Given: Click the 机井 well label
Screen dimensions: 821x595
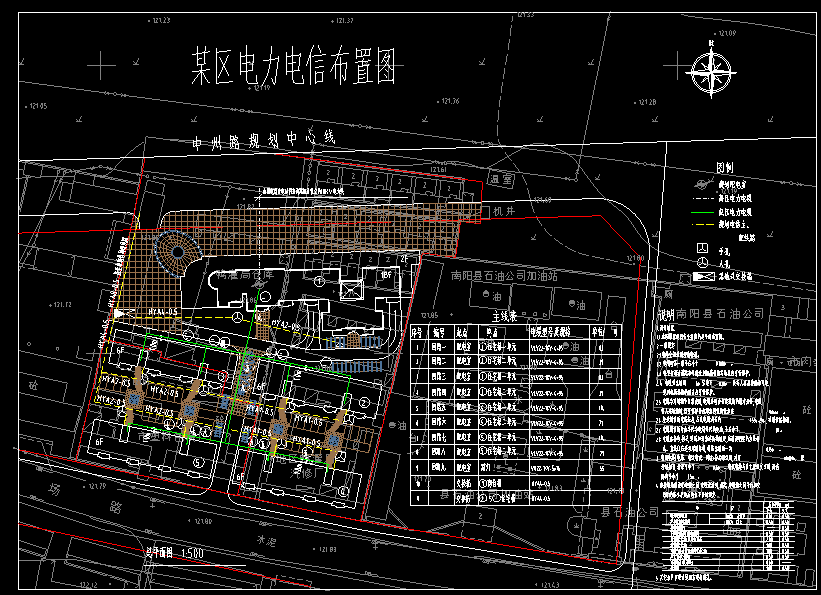Looking at the screenshot, I should click(x=500, y=211).
